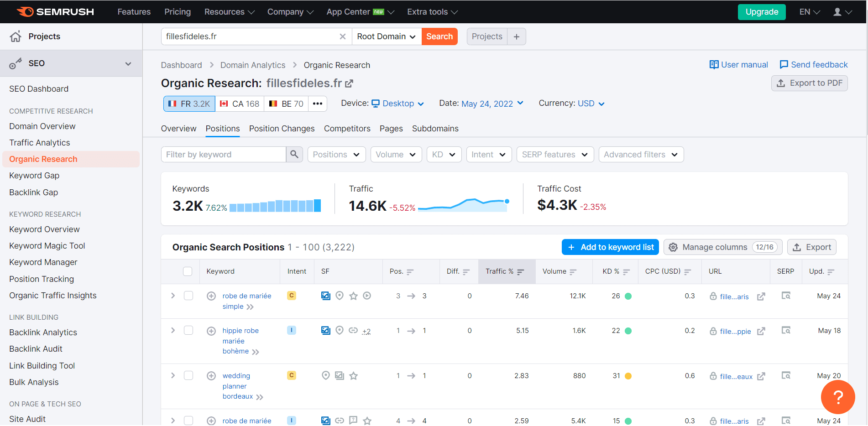
Task: Click the Semrush logo
Action: (x=55, y=12)
